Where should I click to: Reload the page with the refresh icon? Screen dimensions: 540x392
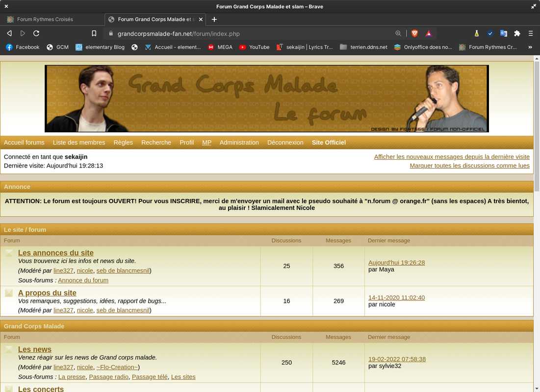36,33
